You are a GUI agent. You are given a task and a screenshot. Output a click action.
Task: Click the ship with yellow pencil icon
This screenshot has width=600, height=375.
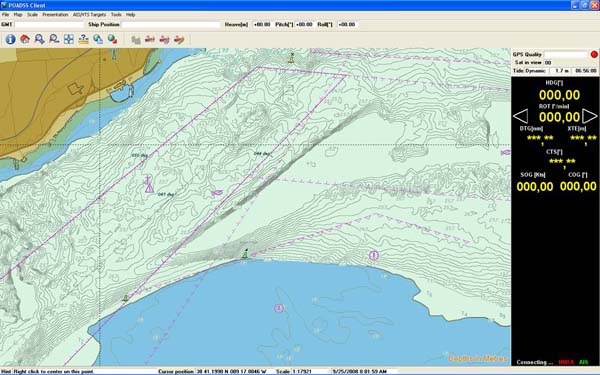click(179, 39)
